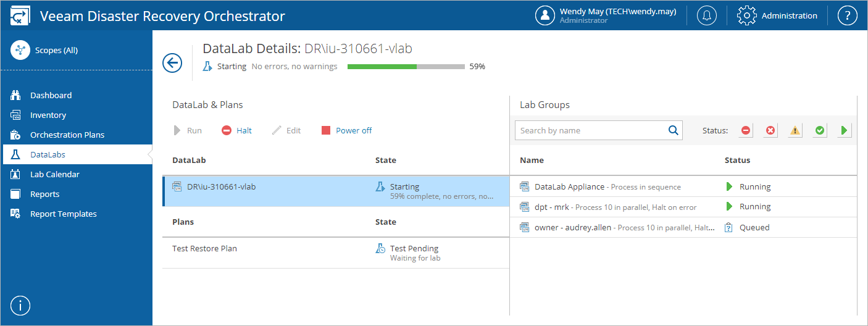Click the Halt button
Image resolution: width=868 pixels, height=326 pixels.
236,130
